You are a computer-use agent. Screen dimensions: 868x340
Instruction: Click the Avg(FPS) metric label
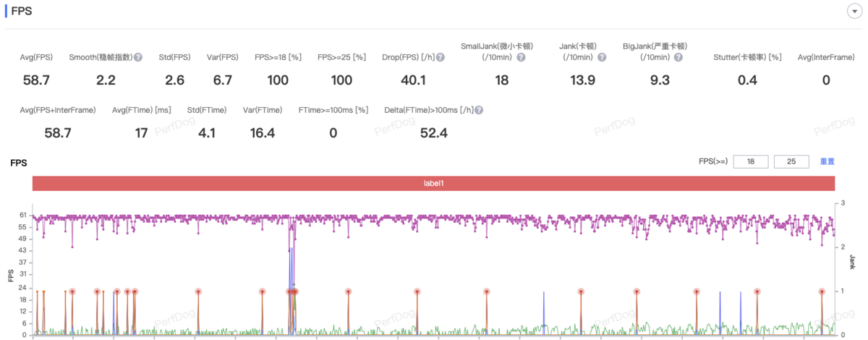point(35,57)
